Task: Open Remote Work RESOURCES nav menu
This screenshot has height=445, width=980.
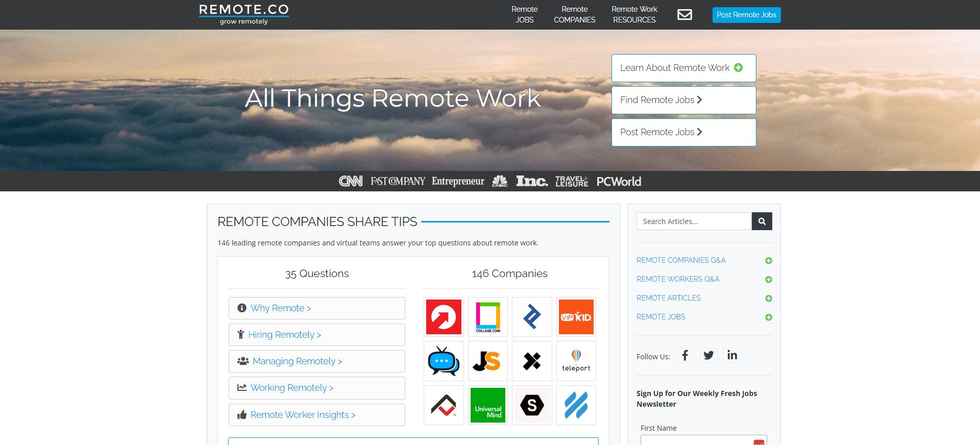Action: click(634, 14)
